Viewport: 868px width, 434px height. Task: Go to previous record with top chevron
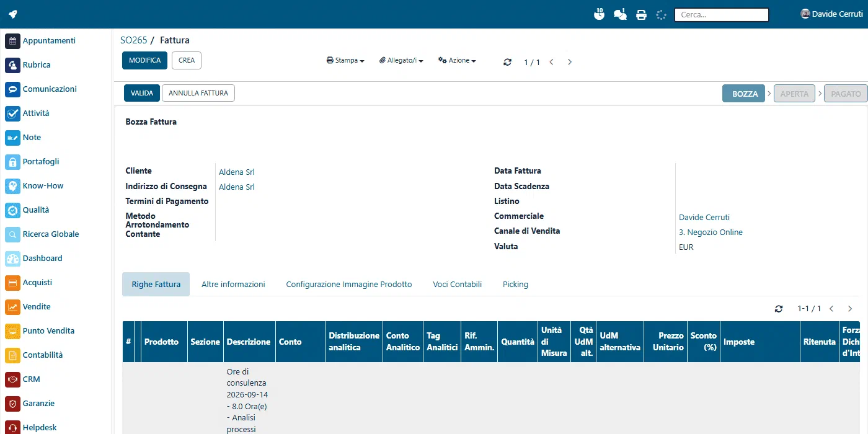(x=551, y=62)
